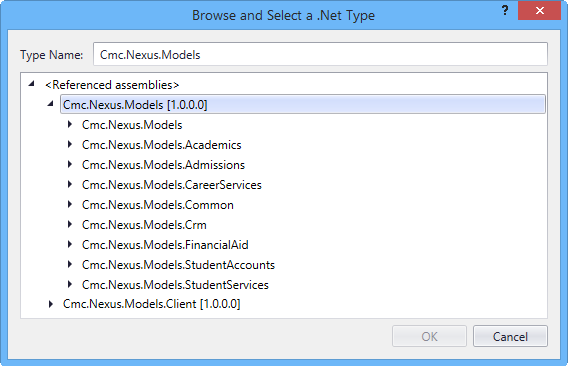Select Cmc.Nexus.Models.StudentServices namespace
568x366 pixels.
coord(175,284)
